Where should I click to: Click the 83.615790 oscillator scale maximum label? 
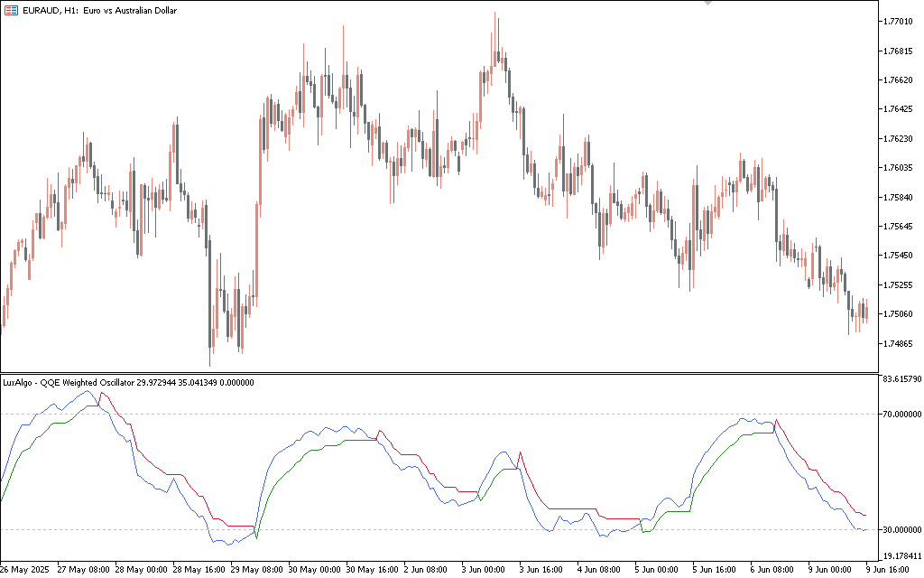[899, 379]
